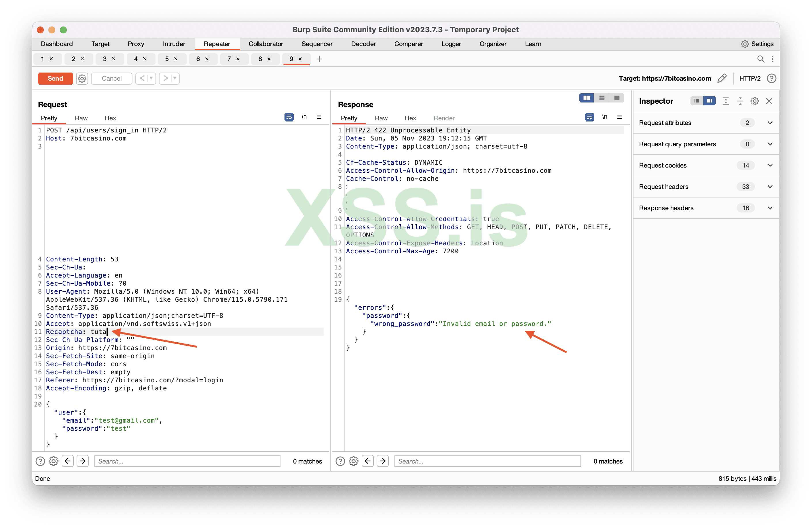Toggle request line wrap icon

tap(289, 117)
